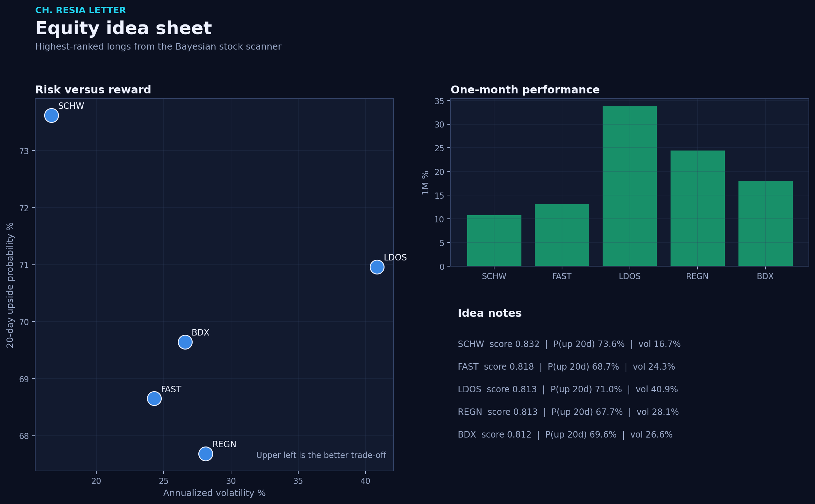The image size is (815, 504).
Task: Click the SCHW label under the bar chart
Action: (494, 276)
